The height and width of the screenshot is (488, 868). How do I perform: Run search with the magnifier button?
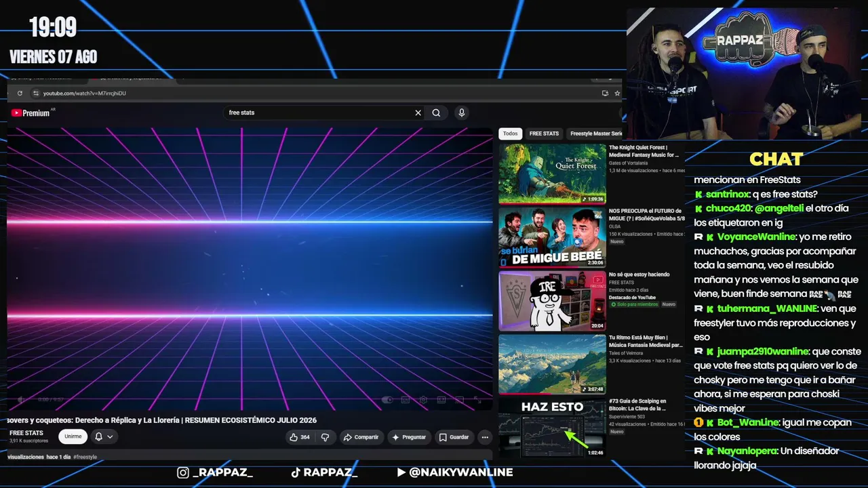coord(436,113)
